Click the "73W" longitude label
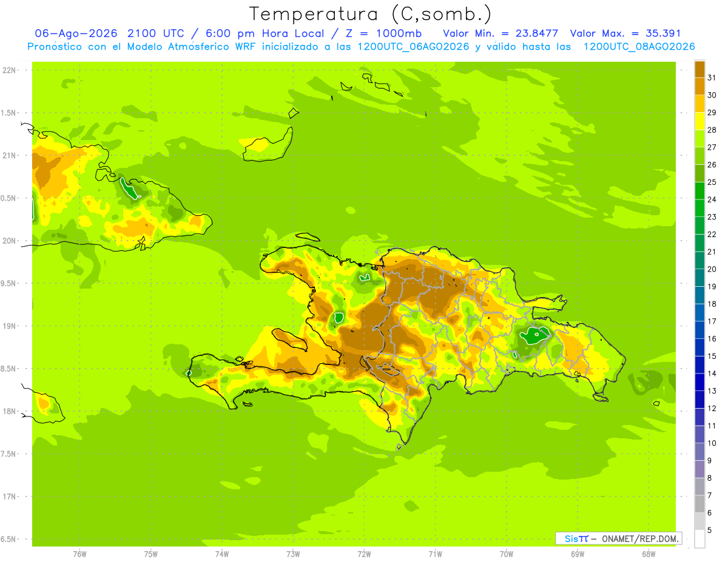This screenshot has width=728, height=562. (x=293, y=554)
